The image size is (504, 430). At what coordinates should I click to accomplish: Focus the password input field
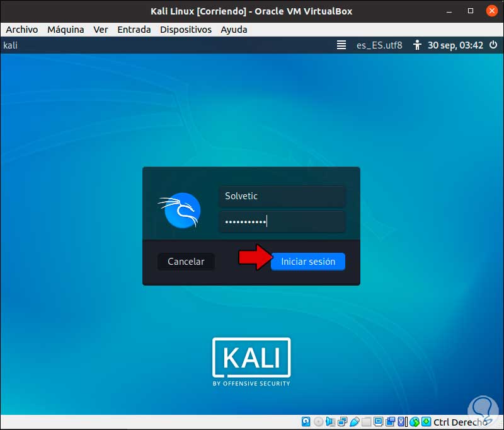point(282,221)
